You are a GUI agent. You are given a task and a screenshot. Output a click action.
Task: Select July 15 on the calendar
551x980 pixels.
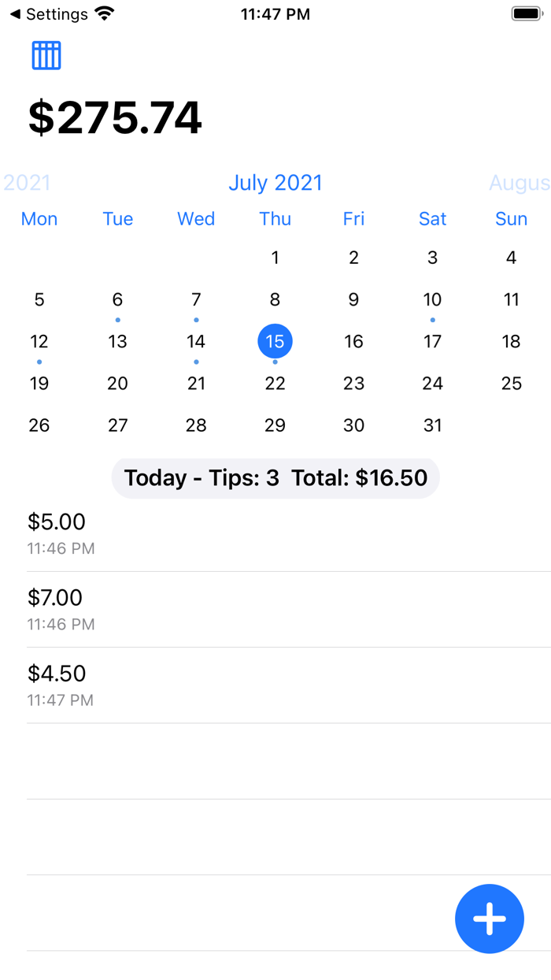pyautogui.click(x=275, y=341)
